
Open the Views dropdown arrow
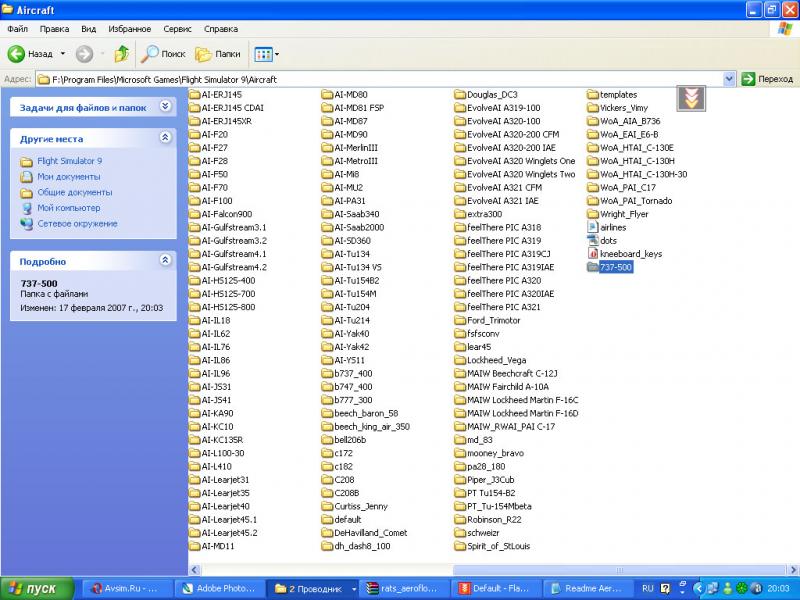[277, 54]
